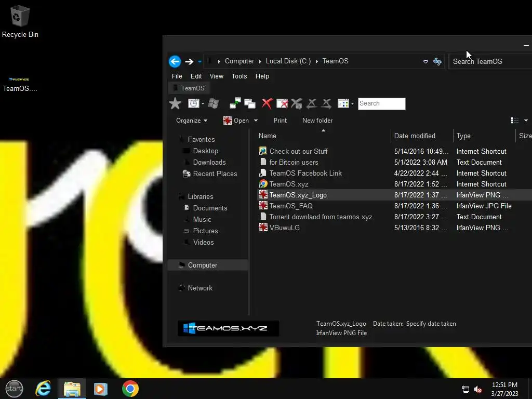Select Desktop under Favorites
This screenshot has height=399, width=532.
206,151
